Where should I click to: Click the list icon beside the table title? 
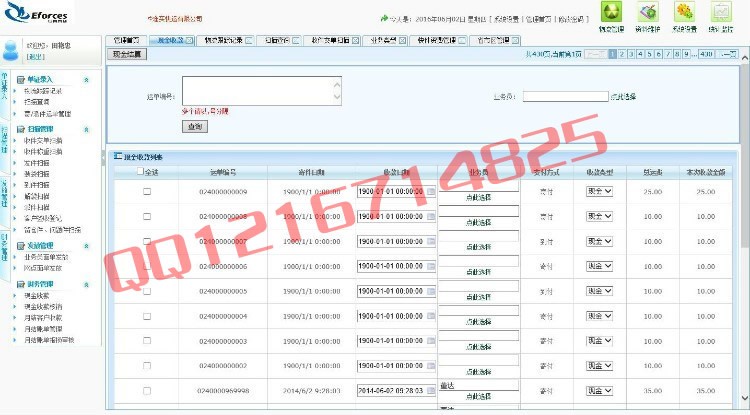[118, 156]
